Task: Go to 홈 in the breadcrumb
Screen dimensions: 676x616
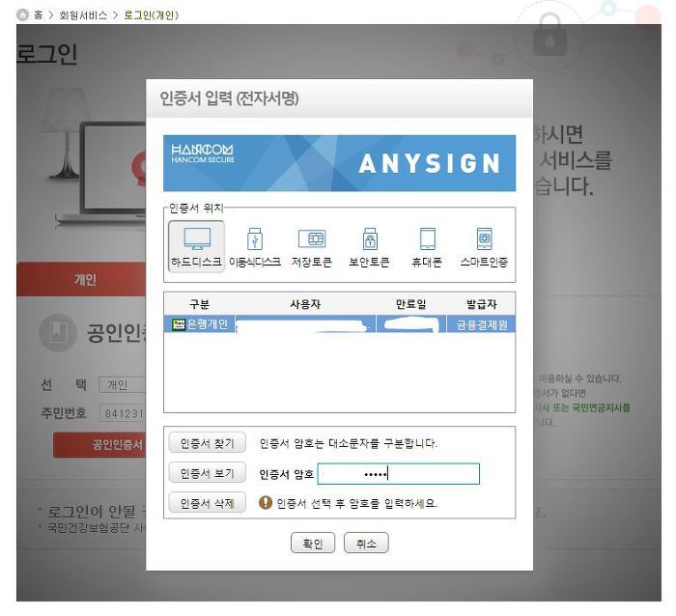Action: [39, 15]
